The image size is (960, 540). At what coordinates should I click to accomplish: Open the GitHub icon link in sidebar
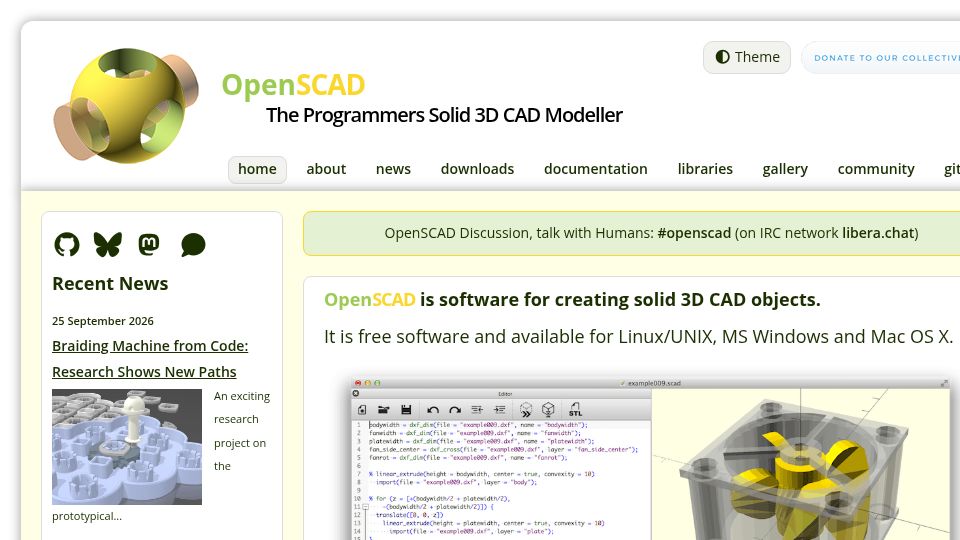pyautogui.click(x=67, y=245)
